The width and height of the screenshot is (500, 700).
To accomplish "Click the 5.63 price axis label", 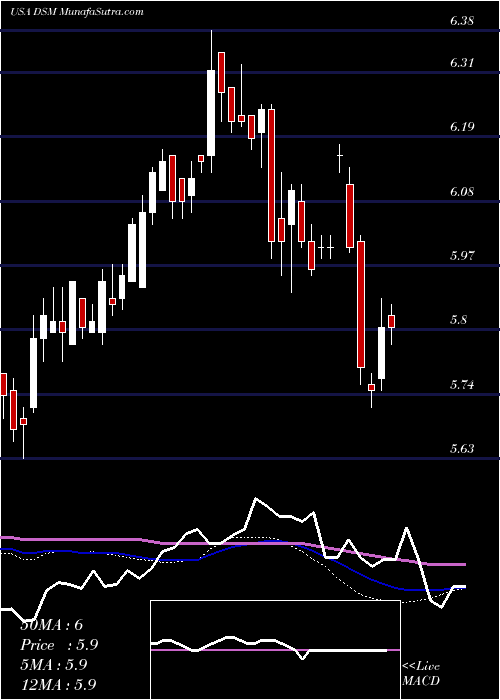I will (461, 449).
